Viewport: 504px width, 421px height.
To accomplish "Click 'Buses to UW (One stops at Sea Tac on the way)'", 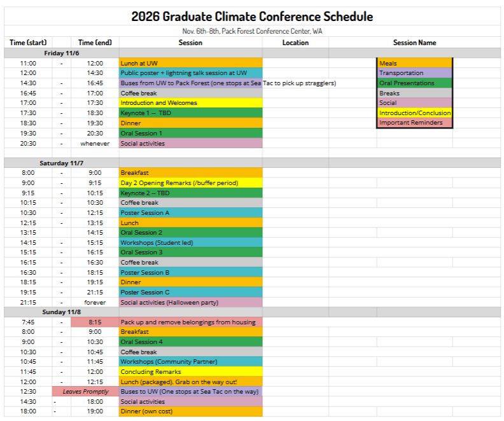I will click(x=191, y=392).
